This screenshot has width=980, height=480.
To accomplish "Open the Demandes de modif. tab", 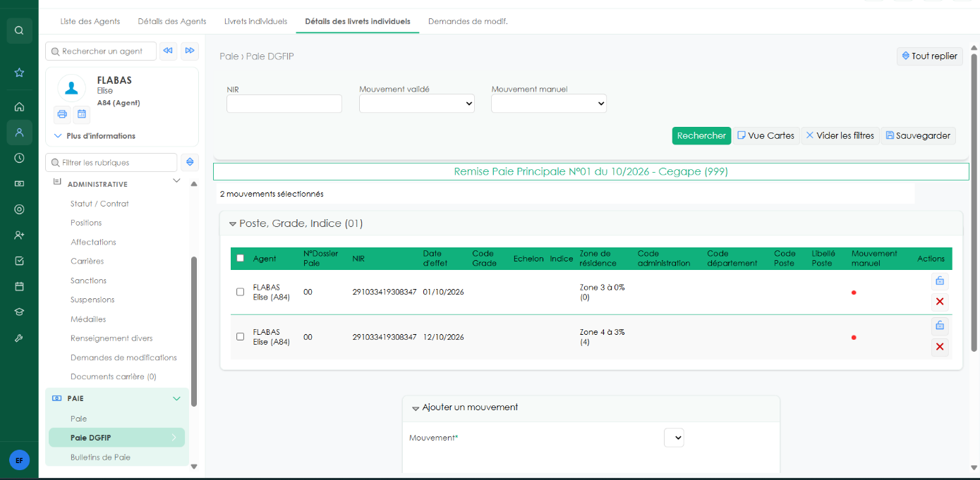I will (x=468, y=21).
